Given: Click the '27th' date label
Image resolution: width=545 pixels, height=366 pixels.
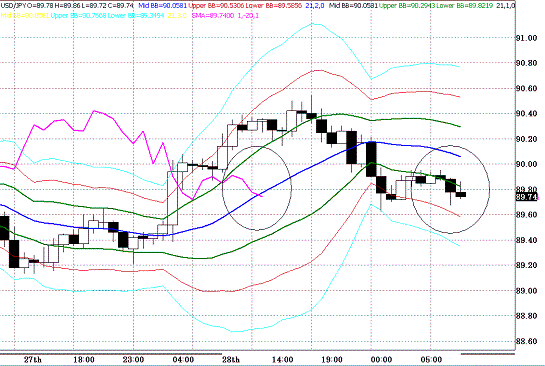Looking at the screenshot, I should 33,359.
